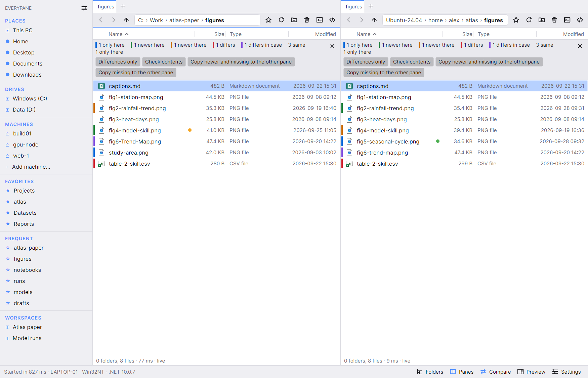
Task: Add a new tab in the right pane
Action: (x=371, y=6)
